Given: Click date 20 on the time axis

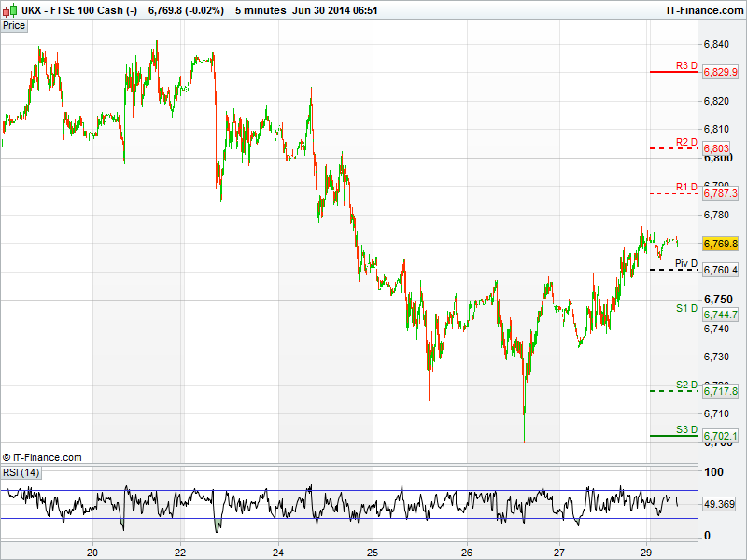Looking at the screenshot, I should pos(92,552).
